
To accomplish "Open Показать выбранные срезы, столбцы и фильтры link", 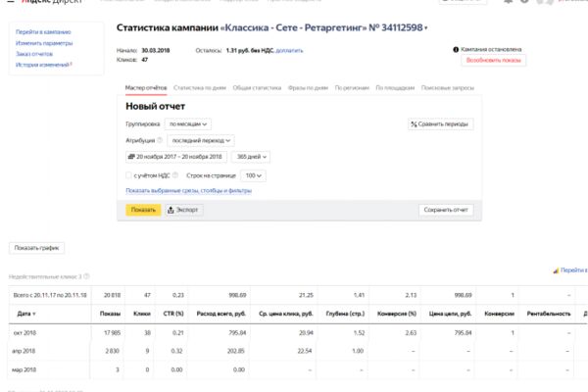I will click(x=188, y=190).
